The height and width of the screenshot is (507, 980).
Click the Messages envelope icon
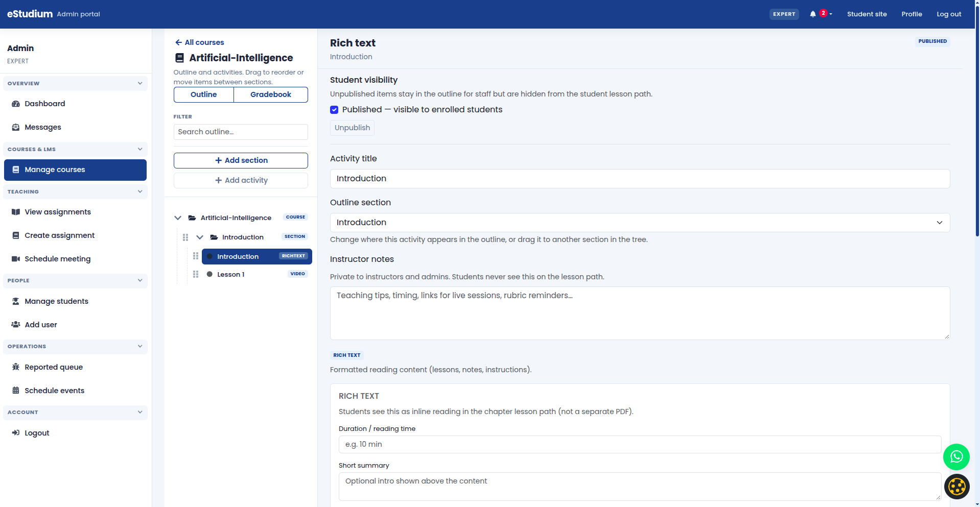[x=16, y=127]
